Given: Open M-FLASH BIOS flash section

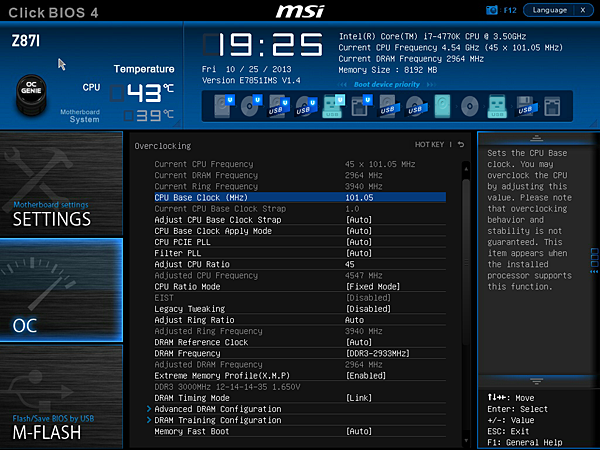Looking at the screenshot, I should coord(61,396).
